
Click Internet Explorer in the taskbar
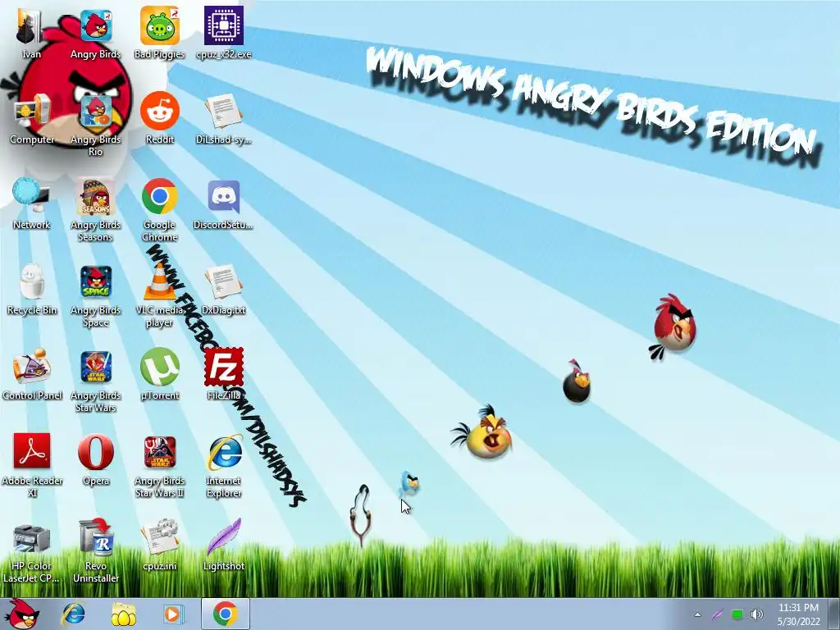point(73,614)
